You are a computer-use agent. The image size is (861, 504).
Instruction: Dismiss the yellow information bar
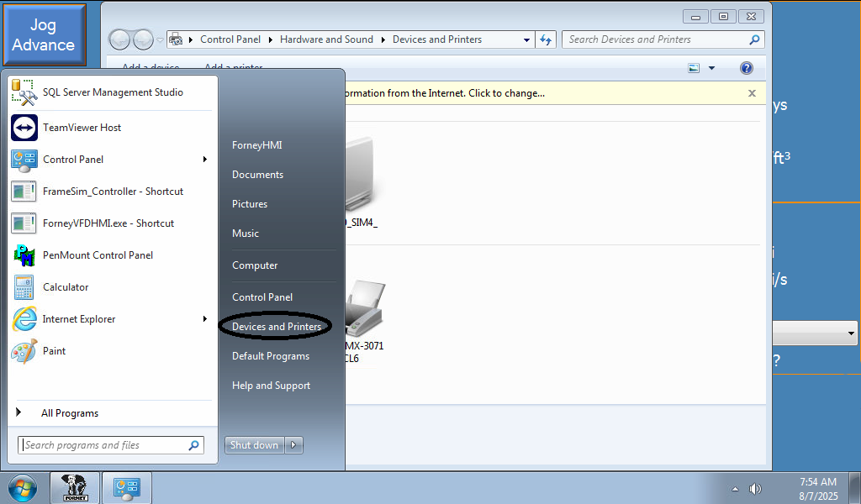753,93
